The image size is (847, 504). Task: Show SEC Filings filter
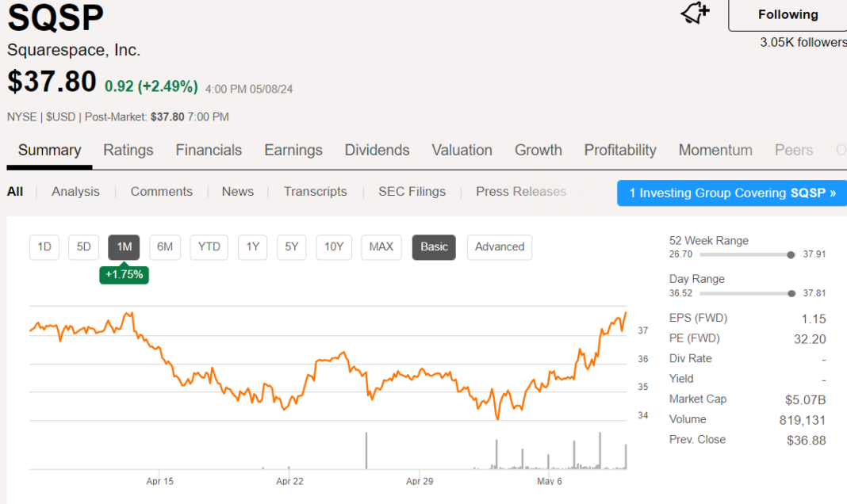point(412,192)
